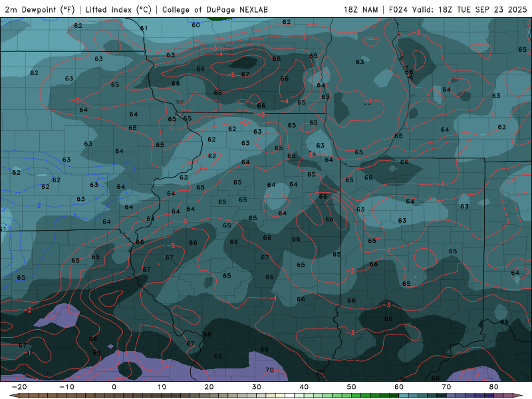532x399 pixels.
Task: Click the "2m Dewpoint (°F)" title text
Action: coord(40,9)
